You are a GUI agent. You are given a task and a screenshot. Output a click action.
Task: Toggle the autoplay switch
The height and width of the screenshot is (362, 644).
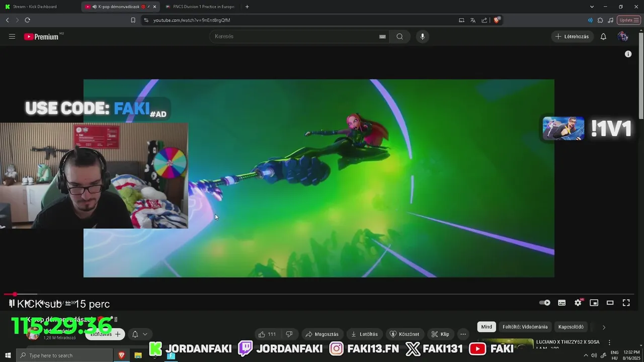(545, 303)
